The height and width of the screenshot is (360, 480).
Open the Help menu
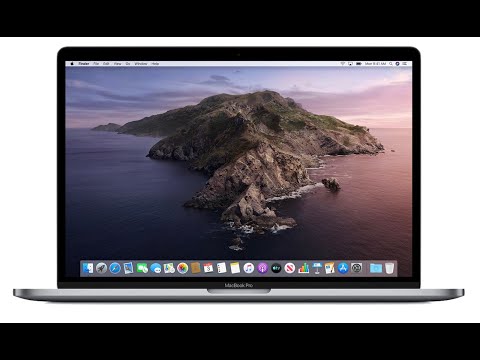[155, 63]
